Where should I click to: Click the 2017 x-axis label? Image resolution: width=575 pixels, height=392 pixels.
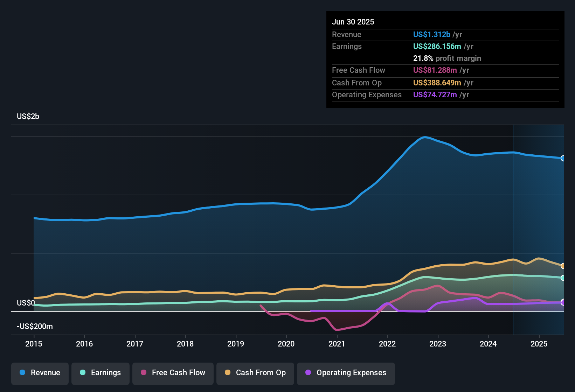(135, 344)
